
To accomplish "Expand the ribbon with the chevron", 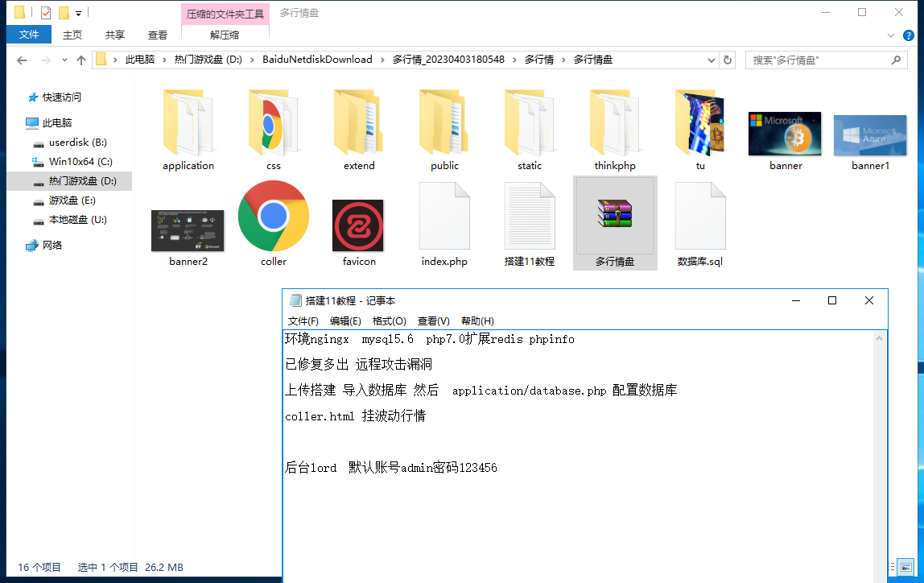I will tap(890, 35).
